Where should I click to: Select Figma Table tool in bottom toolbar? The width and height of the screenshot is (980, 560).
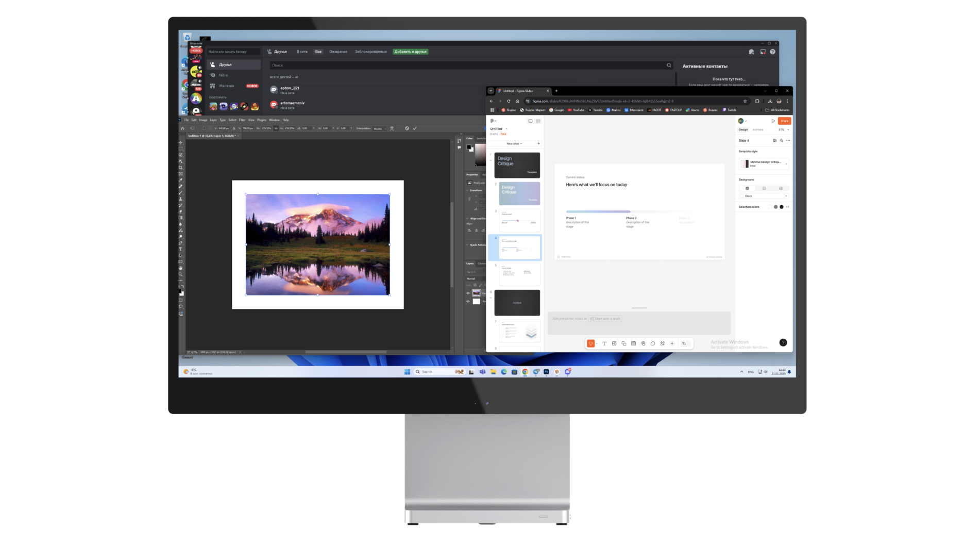pos(633,343)
